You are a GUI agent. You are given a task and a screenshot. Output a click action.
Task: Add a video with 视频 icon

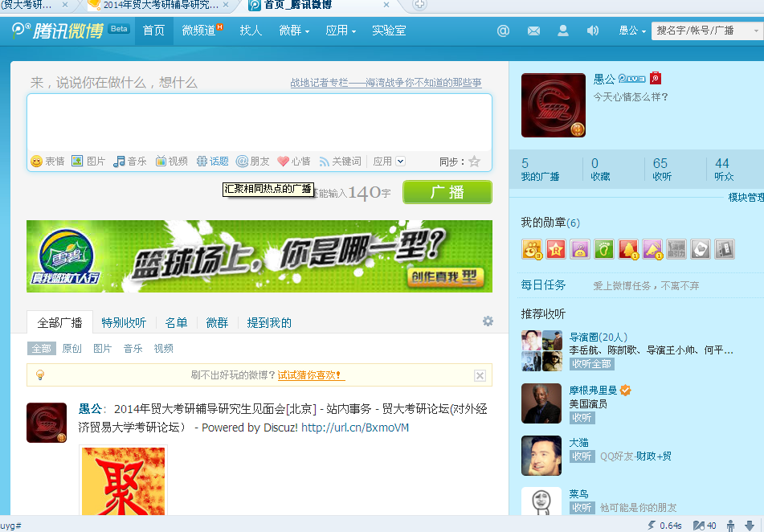[x=171, y=162]
